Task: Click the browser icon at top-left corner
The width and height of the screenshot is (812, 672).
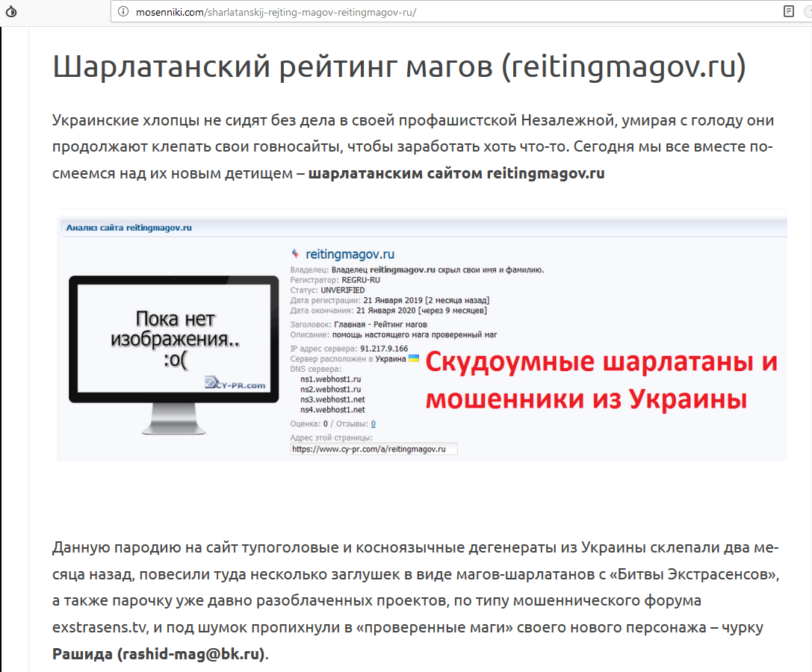Action: [x=10, y=12]
